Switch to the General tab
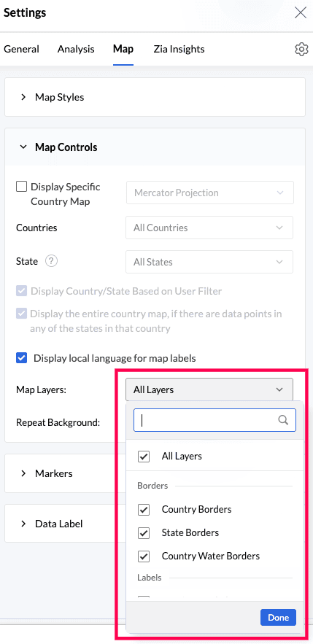 point(21,50)
